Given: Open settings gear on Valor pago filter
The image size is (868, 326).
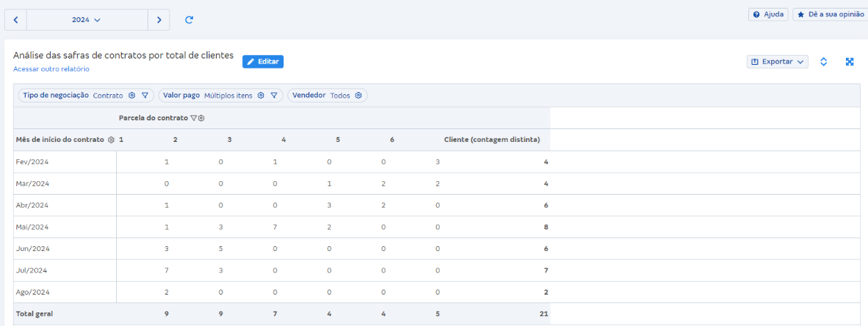Looking at the screenshot, I should [261, 96].
